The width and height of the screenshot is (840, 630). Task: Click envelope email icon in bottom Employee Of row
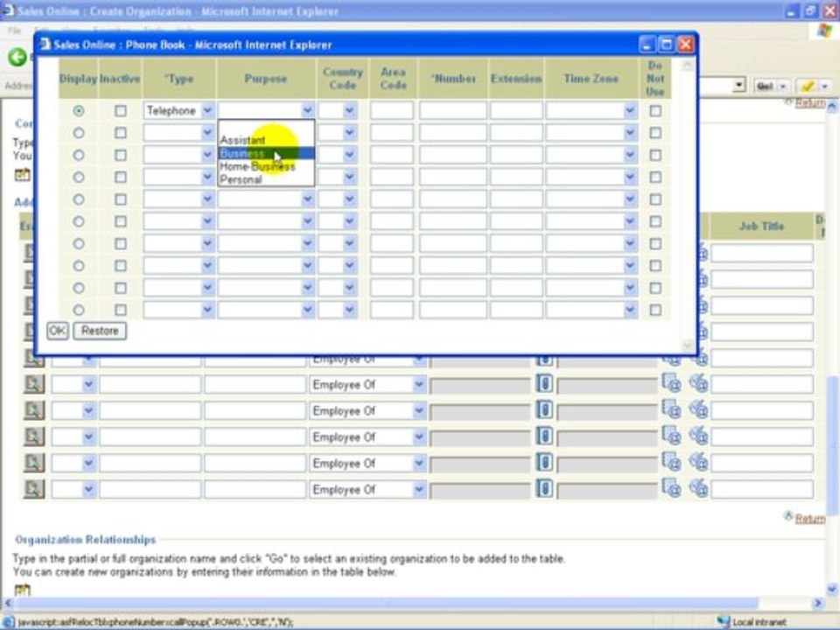[698, 488]
